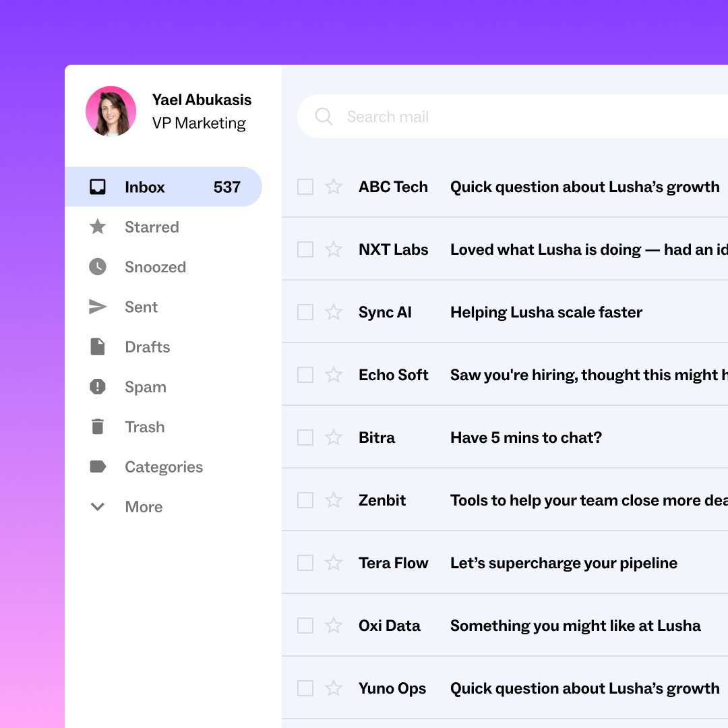Select the Bitra email checkbox
728x728 pixels.
(305, 437)
